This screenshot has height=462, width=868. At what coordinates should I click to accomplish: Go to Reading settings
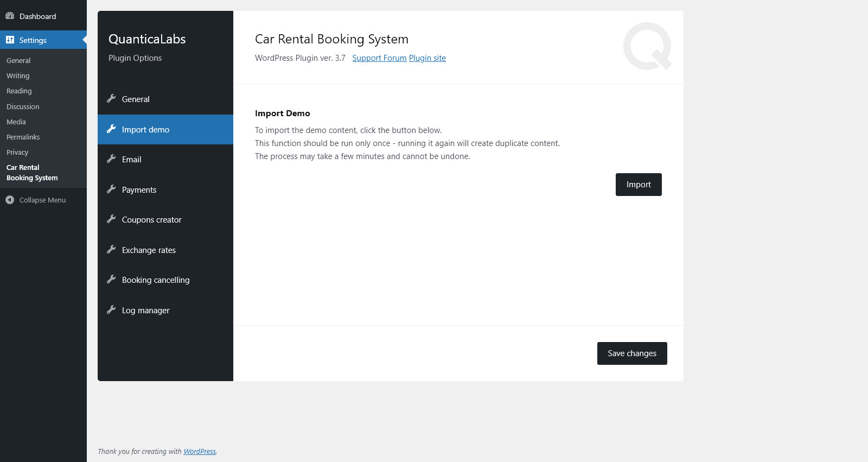point(19,91)
